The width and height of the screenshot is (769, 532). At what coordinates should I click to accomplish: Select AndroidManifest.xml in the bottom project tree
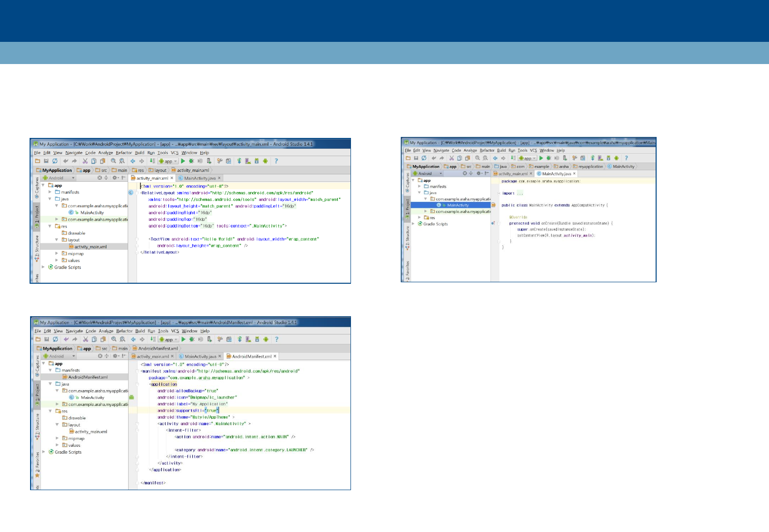[x=88, y=377]
